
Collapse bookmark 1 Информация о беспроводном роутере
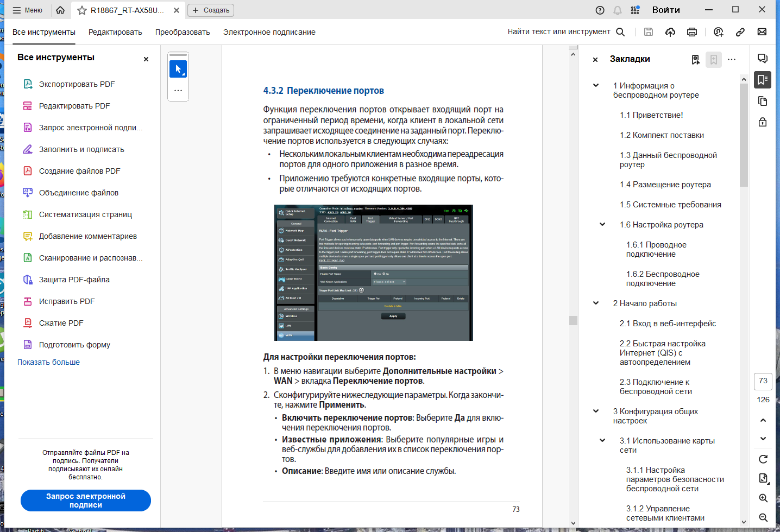click(x=596, y=86)
